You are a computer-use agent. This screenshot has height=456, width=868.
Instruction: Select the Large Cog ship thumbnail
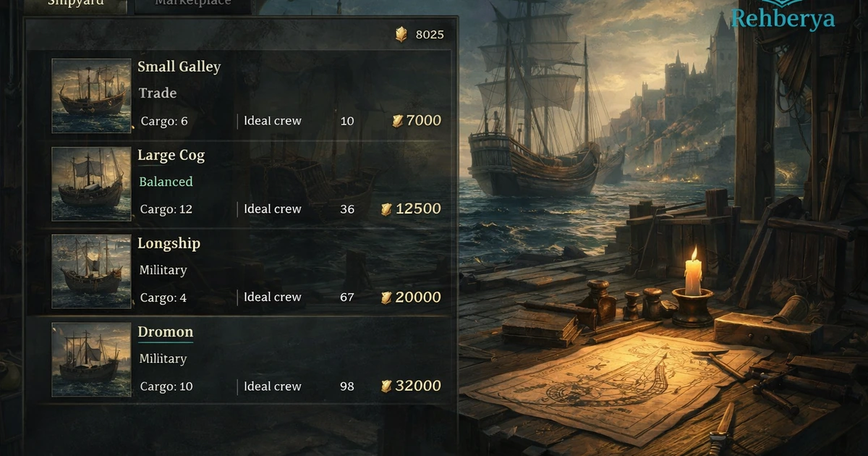(x=92, y=184)
